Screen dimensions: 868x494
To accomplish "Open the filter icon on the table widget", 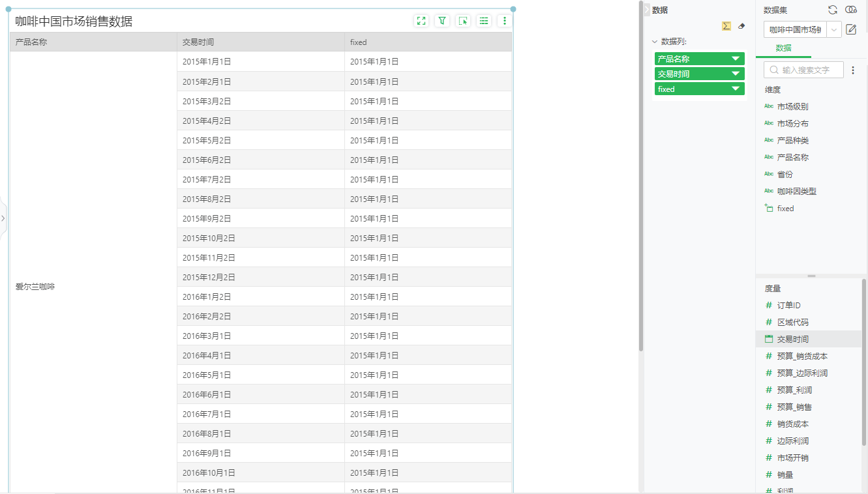I will pyautogui.click(x=442, y=20).
